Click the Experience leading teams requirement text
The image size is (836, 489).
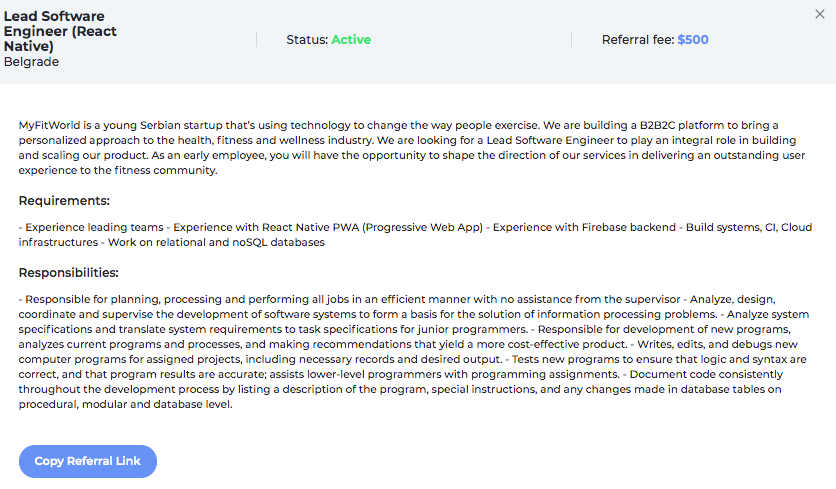91,228
